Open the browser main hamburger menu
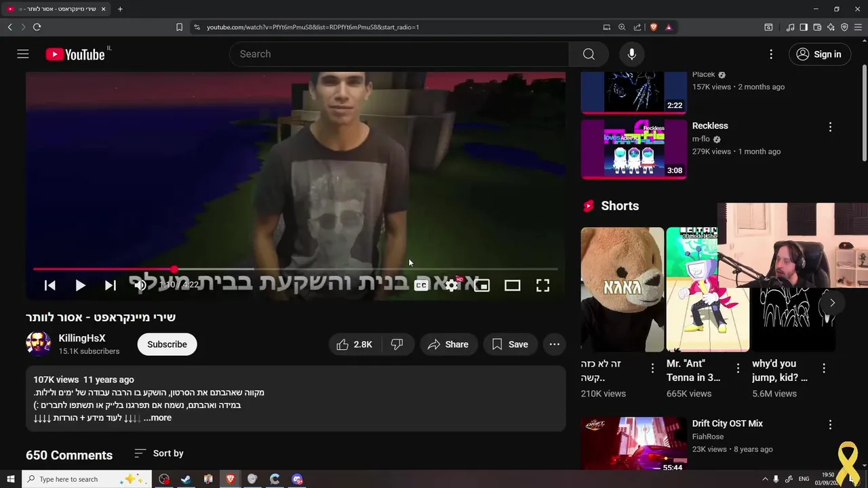Viewport: 868px width, 488px height. point(859,27)
